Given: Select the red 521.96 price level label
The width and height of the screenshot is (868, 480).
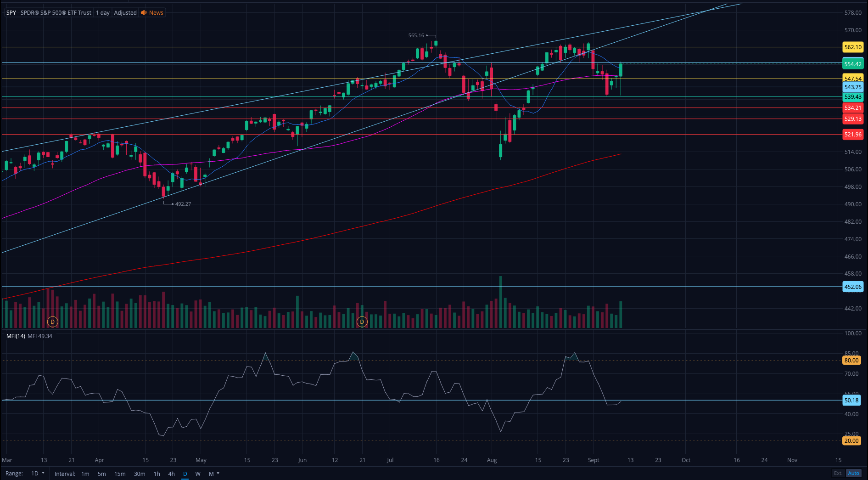Looking at the screenshot, I should coord(853,135).
